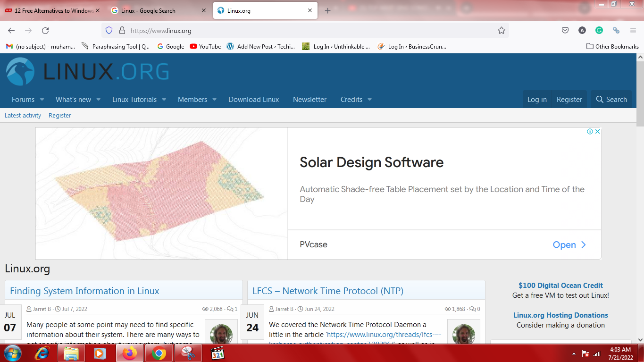The height and width of the screenshot is (362, 644).
Task: Open the Grammarly extension icon
Action: 599,31
